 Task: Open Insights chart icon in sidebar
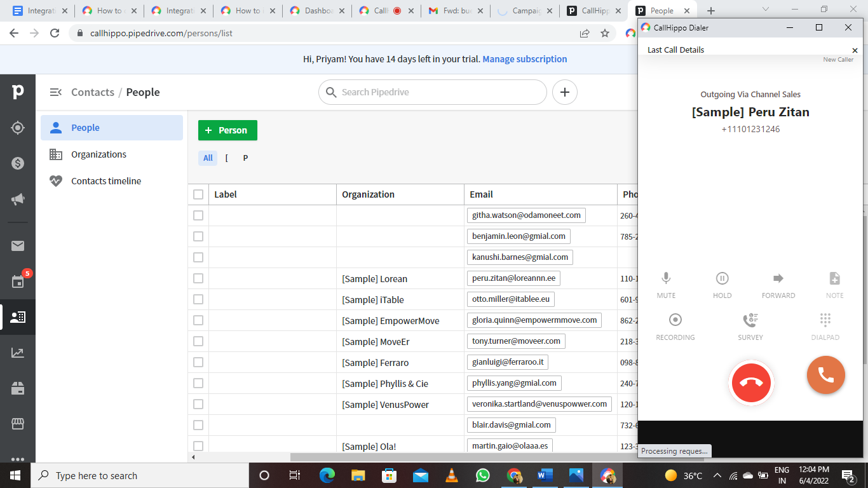click(18, 353)
